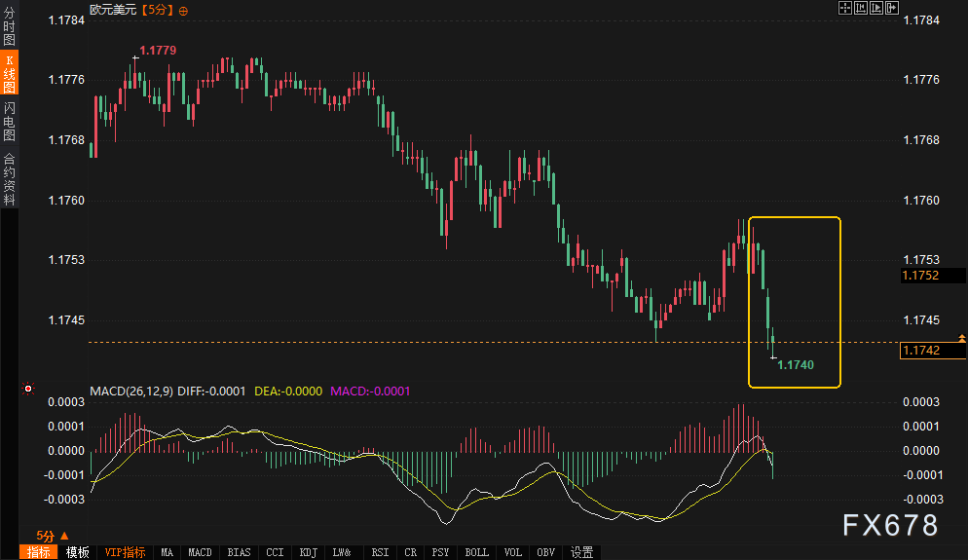This screenshot has width=968, height=560.
Task: Open 设置 indicator settings
Action: tap(581, 552)
